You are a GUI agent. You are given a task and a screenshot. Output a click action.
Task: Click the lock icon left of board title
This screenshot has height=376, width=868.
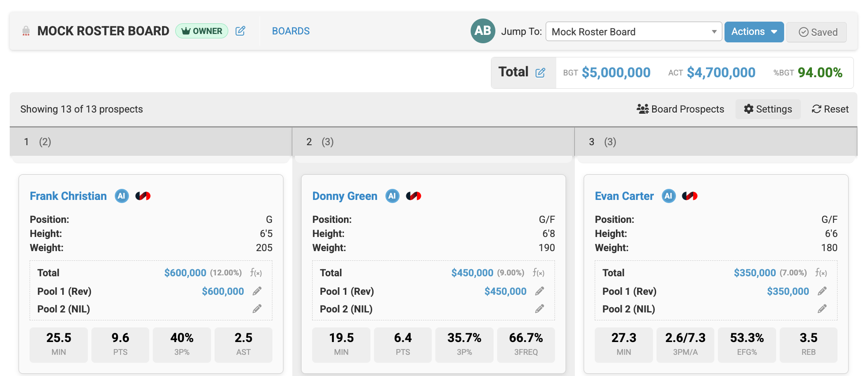pos(26,31)
